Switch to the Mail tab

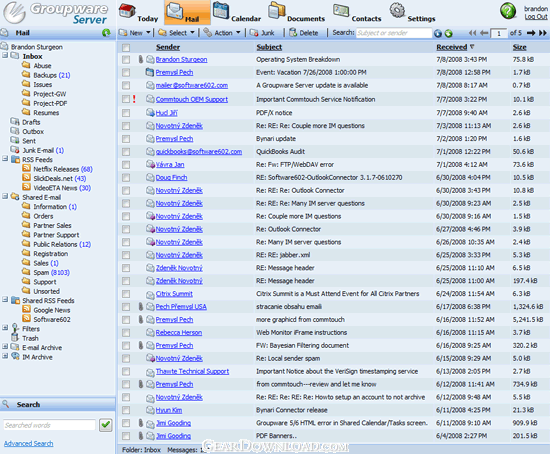187,13
